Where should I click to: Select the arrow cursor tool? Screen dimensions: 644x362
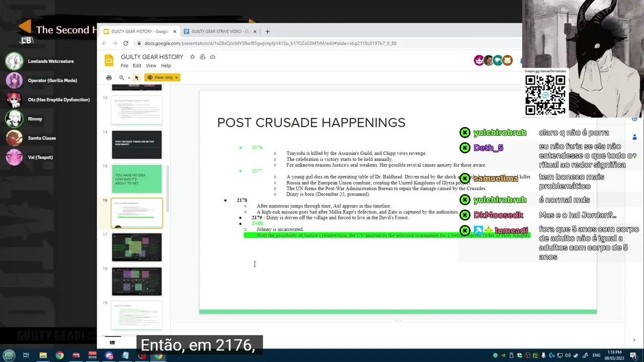[x=136, y=77]
